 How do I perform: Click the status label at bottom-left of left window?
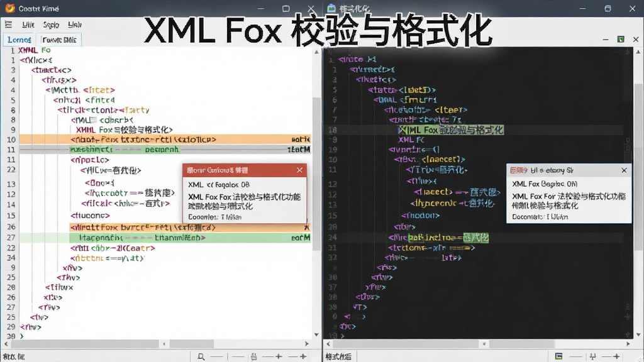[14, 357]
